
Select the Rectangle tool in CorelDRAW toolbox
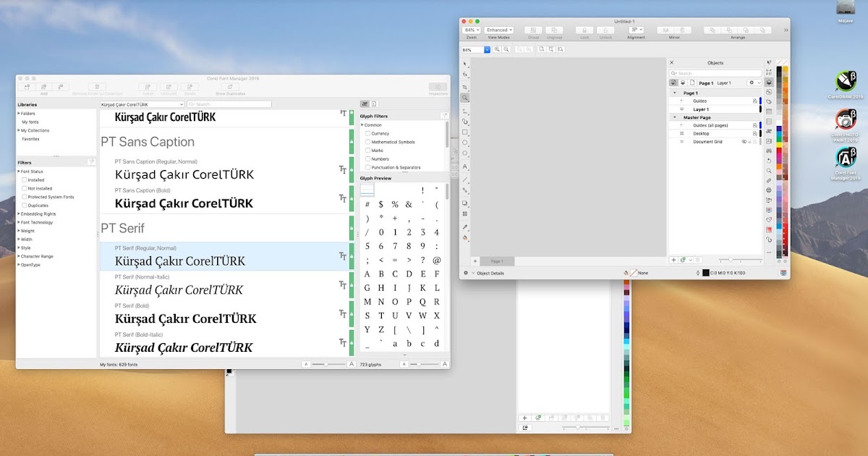465,132
